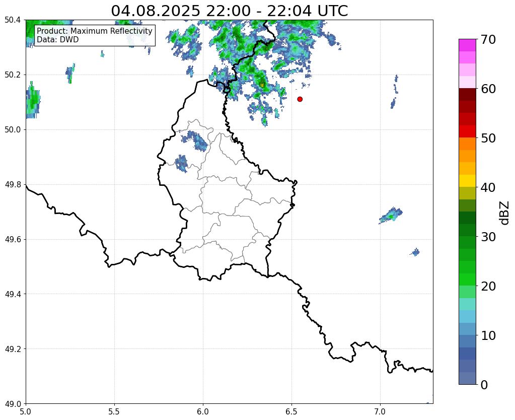Screen dimensions: 515x420
Task: Click the 'Product: Maximum Reflectivity' legend text
Action: [95, 31]
